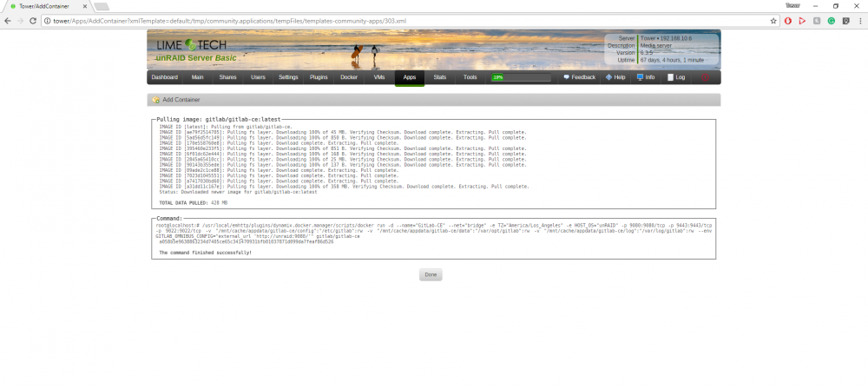
Task: View site information icon in address bar
Action: point(48,21)
